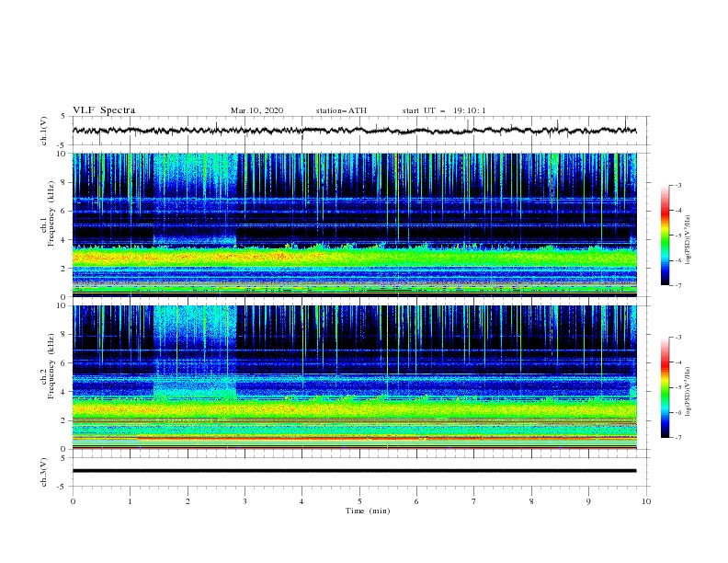Click the "-4" tick on ch.2 color bar
The image size is (728, 563).
click(x=677, y=362)
